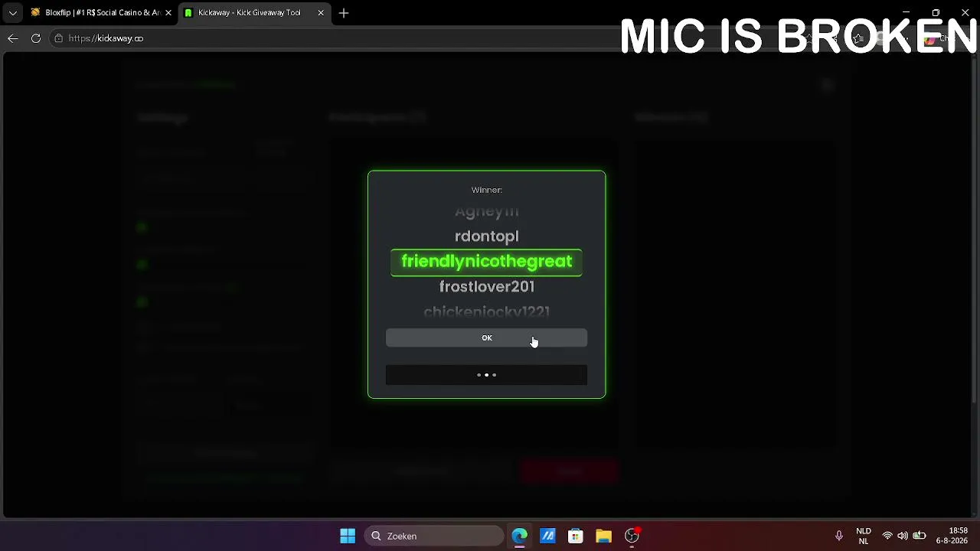Screen dimensions: 980x551
Task: Open the Windows Start menu
Action: point(348,536)
